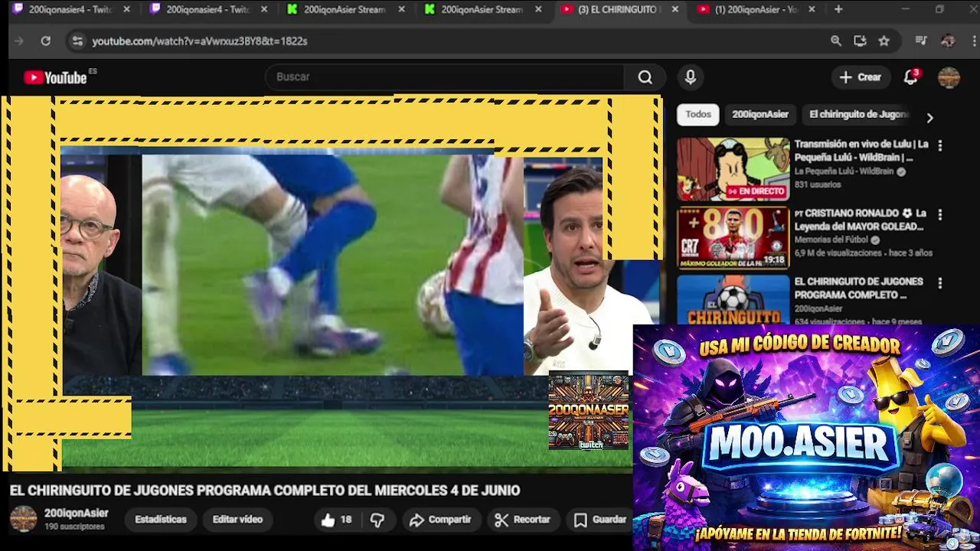Switch to first 200iqonAsier Stream tab
Screen dimensions: 980x551
click(x=346, y=9)
